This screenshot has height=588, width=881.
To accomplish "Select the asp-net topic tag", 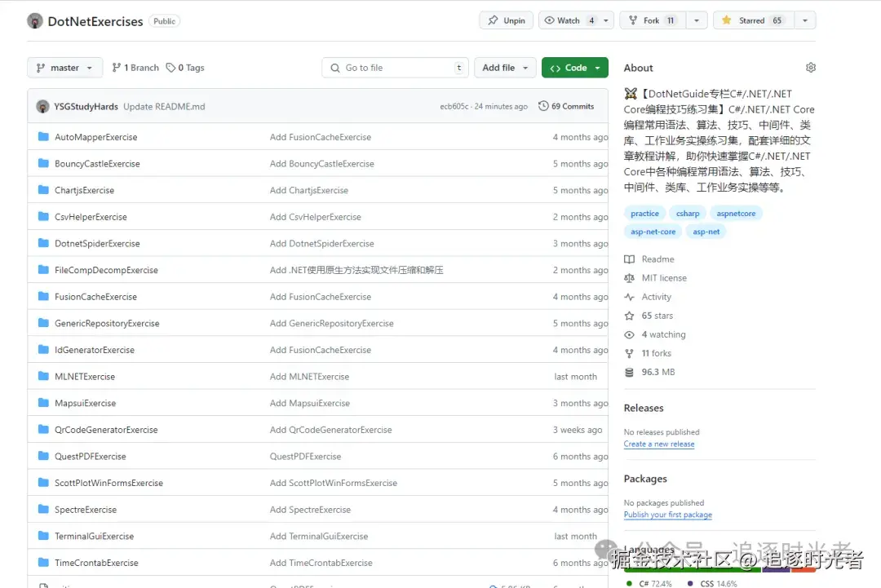I will pos(706,232).
